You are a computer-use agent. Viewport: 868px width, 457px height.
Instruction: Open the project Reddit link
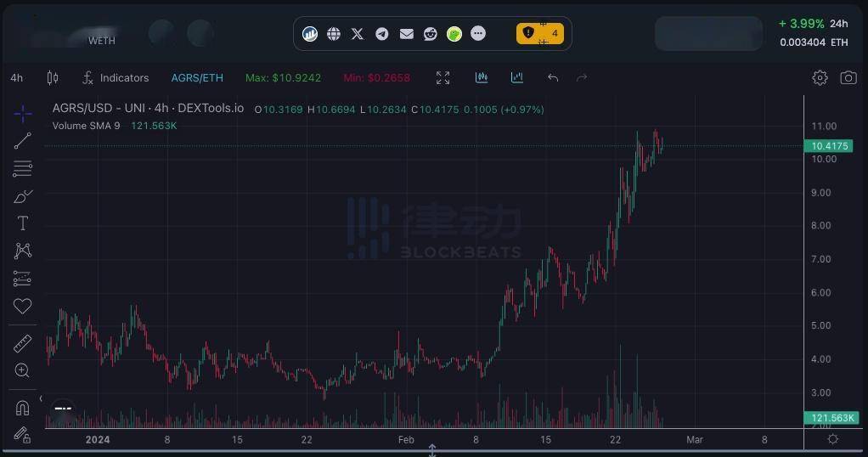click(x=430, y=34)
